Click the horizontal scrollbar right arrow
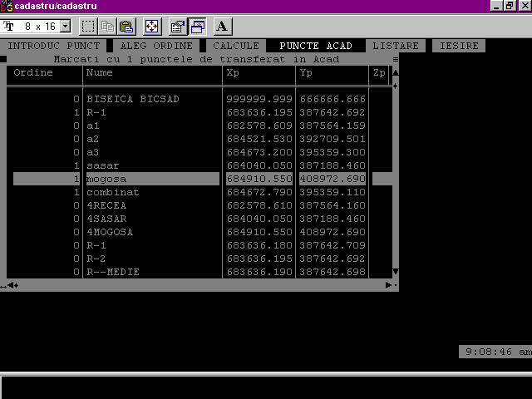532x399 pixels. click(388, 285)
